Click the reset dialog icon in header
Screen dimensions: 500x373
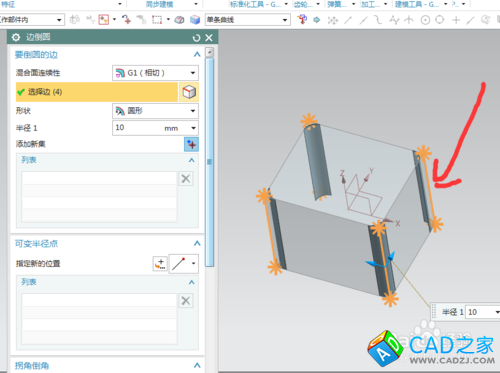point(196,38)
